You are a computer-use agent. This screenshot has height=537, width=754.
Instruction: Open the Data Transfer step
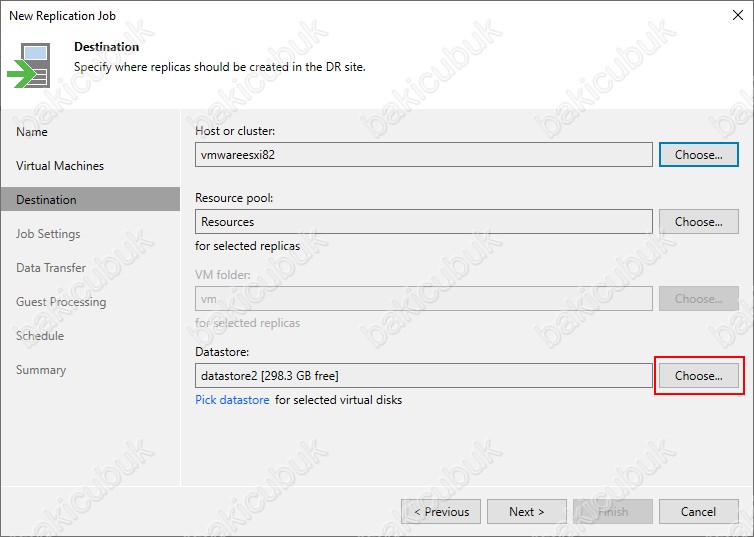click(51, 268)
